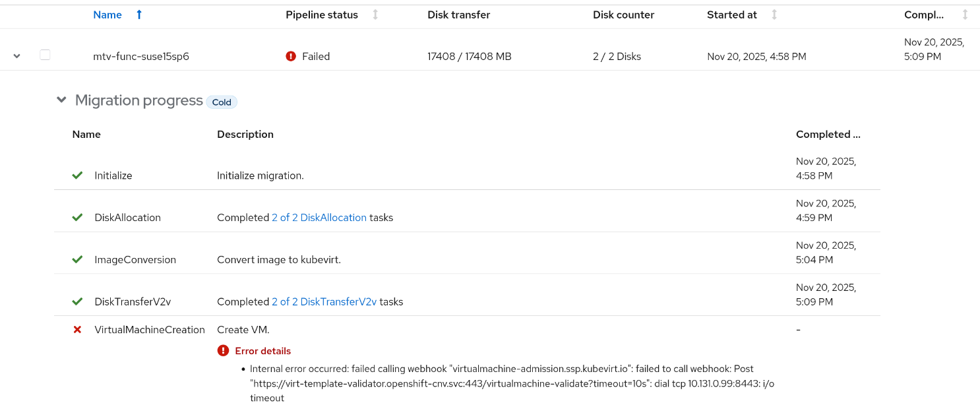The height and width of the screenshot is (409, 980).
Task: Click the green check beside ImageConversion
Action: click(x=77, y=260)
